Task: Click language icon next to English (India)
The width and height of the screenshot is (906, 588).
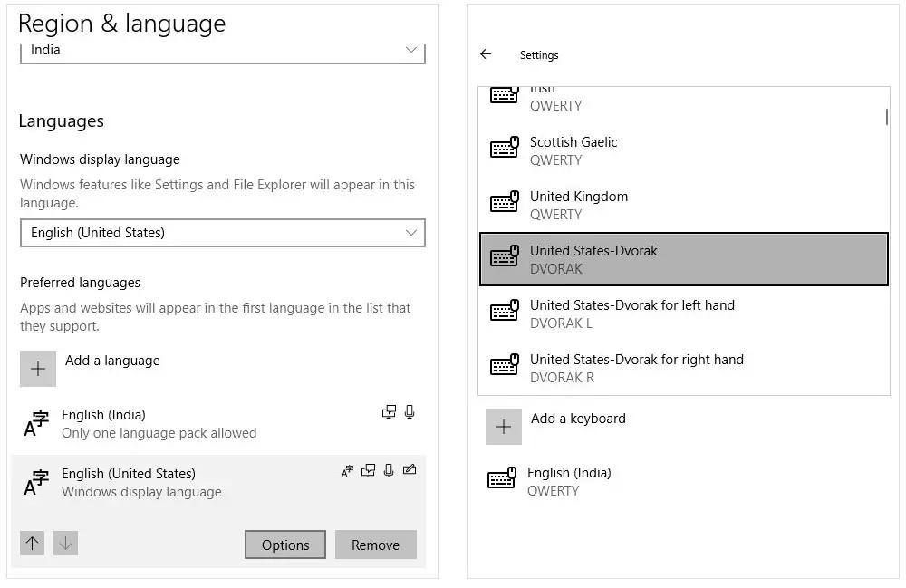Action: [x=36, y=424]
